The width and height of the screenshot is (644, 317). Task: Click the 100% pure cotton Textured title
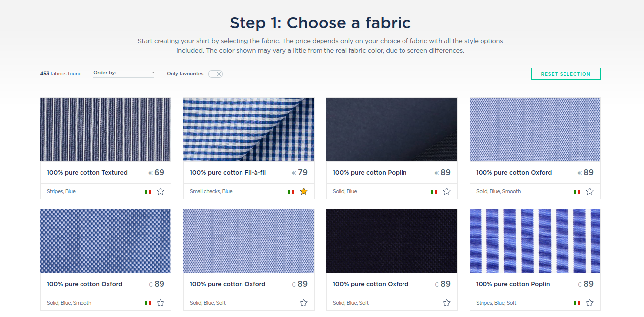coord(87,173)
